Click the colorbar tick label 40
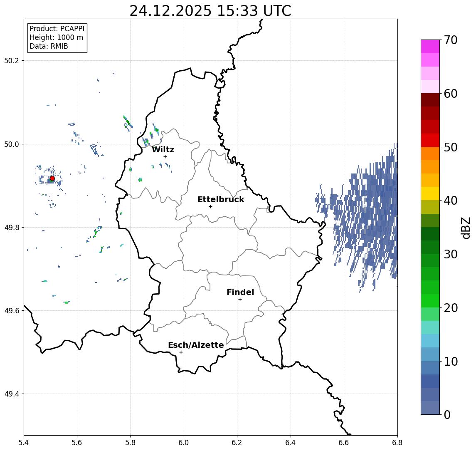This screenshot has height=451, width=476. [x=451, y=201]
